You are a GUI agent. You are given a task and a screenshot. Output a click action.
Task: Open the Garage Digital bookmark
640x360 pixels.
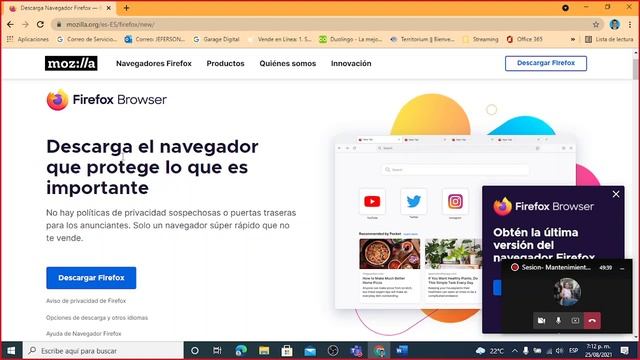click(x=216, y=39)
